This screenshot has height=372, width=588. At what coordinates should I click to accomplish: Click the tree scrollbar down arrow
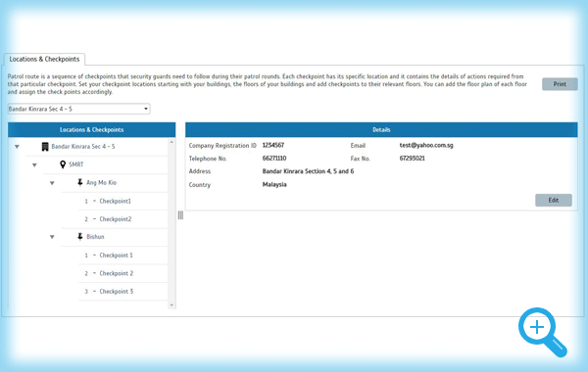tap(171, 305)
